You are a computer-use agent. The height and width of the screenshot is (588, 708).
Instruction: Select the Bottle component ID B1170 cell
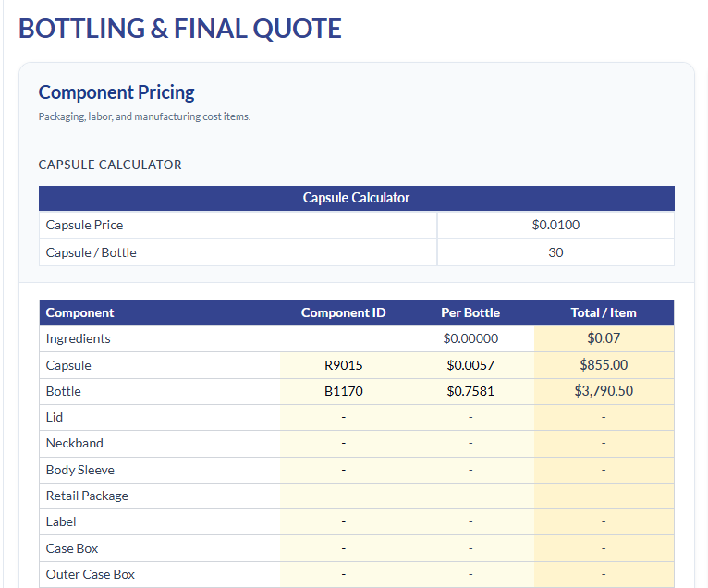[344, 391]
